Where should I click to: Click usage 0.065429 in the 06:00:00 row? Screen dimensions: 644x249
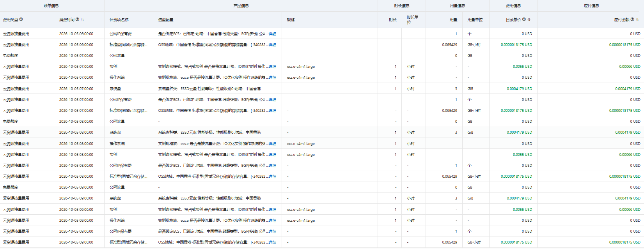tap(450, 45)
